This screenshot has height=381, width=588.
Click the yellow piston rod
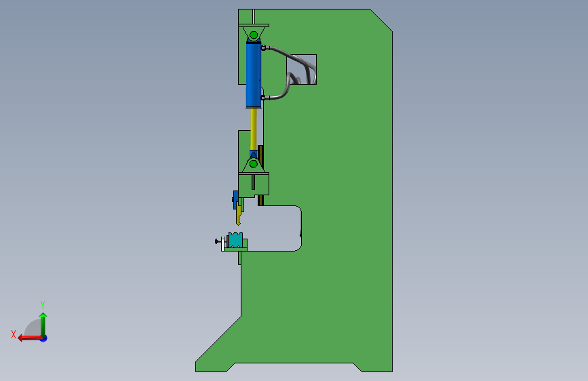tap(254, 129)
